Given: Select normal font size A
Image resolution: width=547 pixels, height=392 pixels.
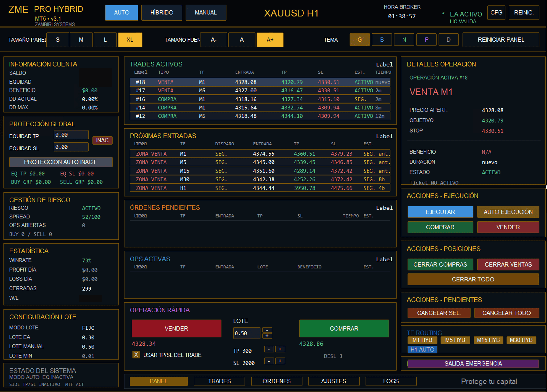Looking at the screenshot, I should coord(242,39).
